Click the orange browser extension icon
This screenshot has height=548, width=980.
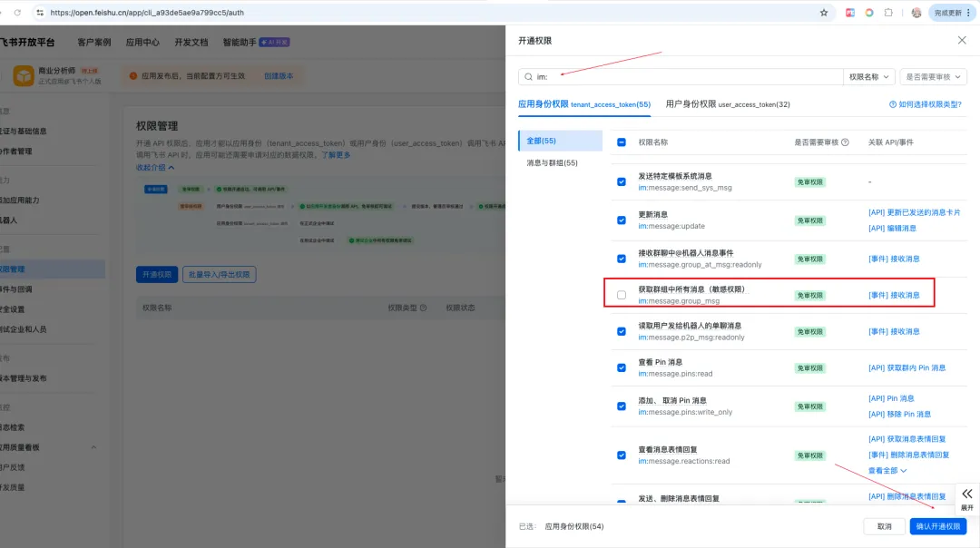coord(869,13)
